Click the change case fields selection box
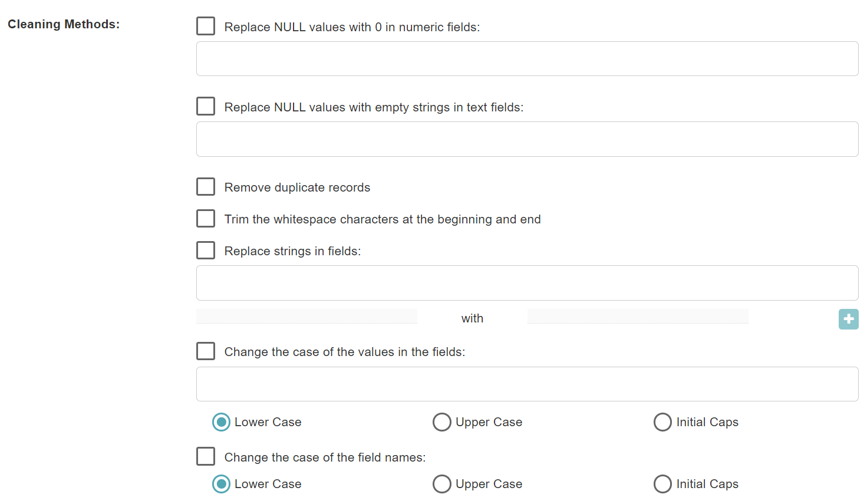Image resolution: width=867 pixels, height=504 pixels. (x=527, y=384)
